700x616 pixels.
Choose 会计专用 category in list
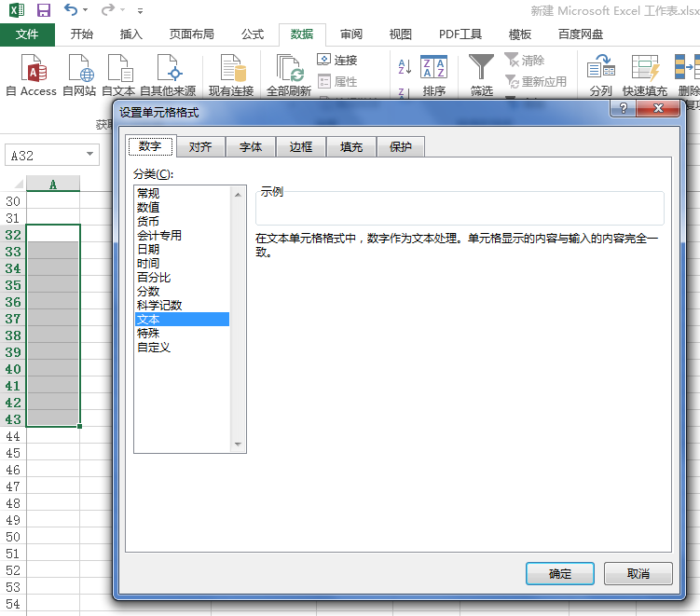click(x=182, y=235)
